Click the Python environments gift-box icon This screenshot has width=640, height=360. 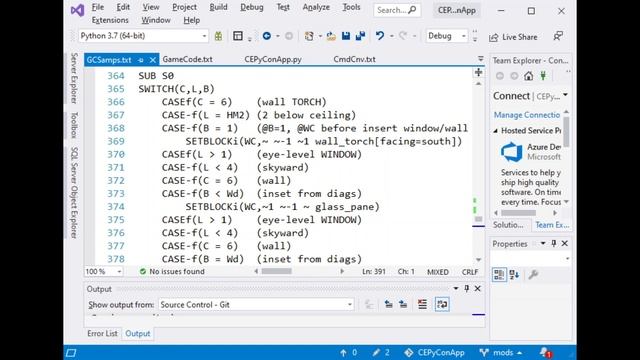(x=218, y=36)
